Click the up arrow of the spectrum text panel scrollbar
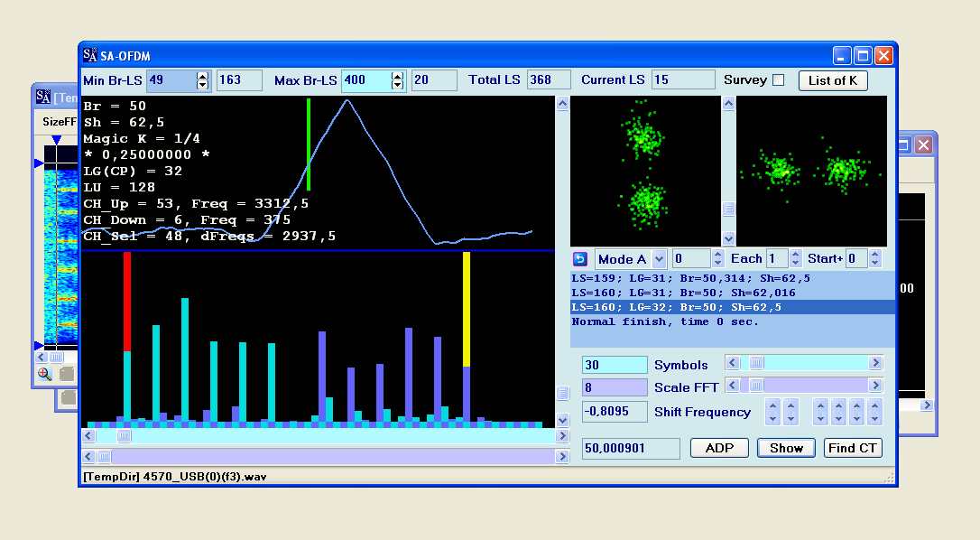980x540 pixels. (562, 103)
